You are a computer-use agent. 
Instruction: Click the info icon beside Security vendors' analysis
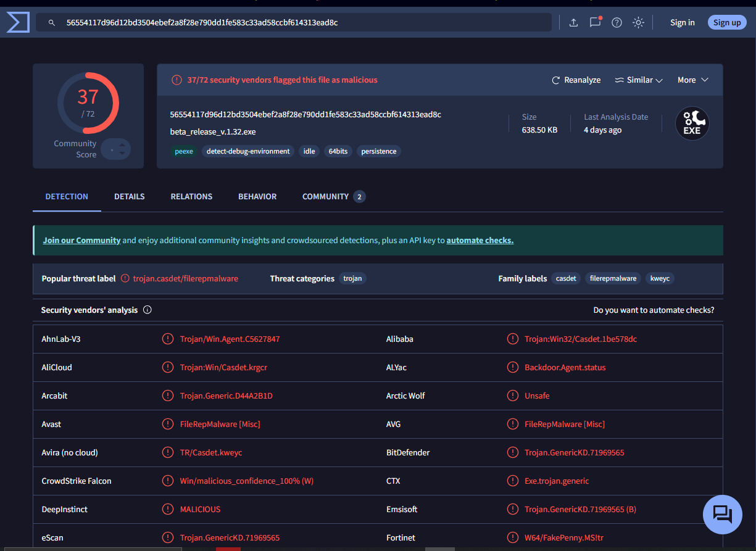[147, 310]
